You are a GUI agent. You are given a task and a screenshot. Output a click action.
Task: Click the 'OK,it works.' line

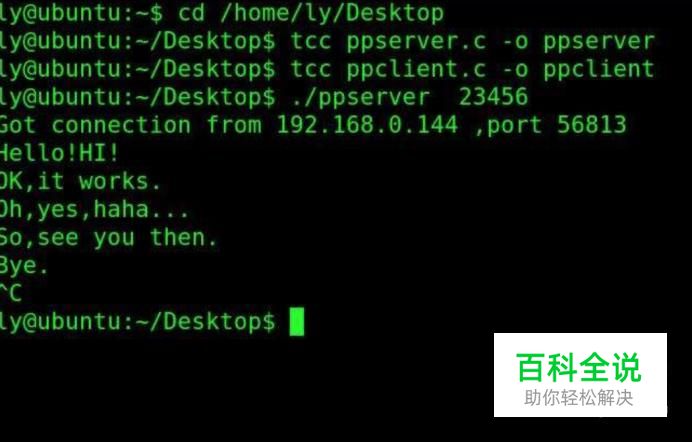[79, 181]
